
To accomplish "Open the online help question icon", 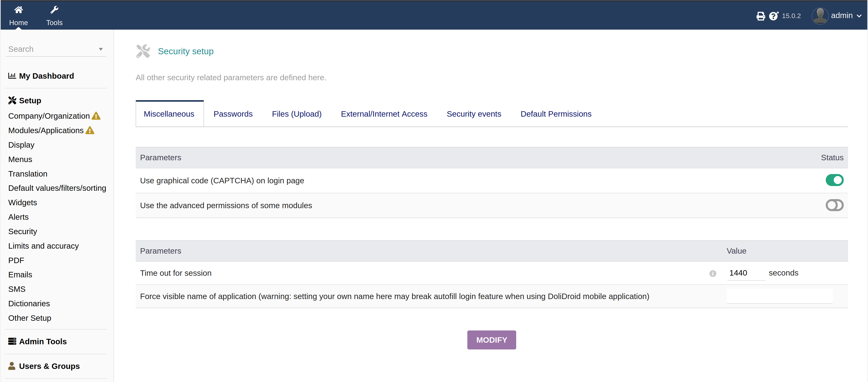I will (x=774, y=16).
